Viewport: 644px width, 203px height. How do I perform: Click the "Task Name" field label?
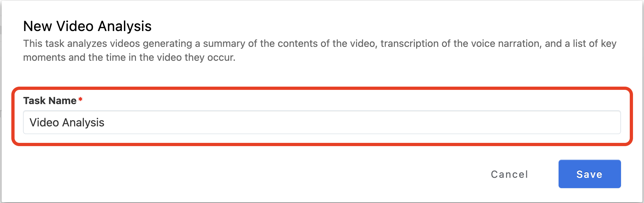[x=50, y=101]
